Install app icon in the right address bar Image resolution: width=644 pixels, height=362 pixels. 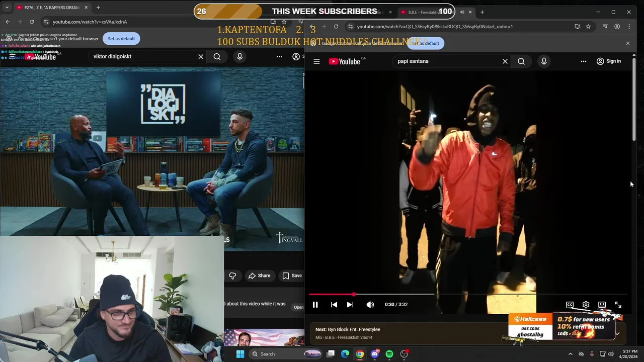click(578, 26)
